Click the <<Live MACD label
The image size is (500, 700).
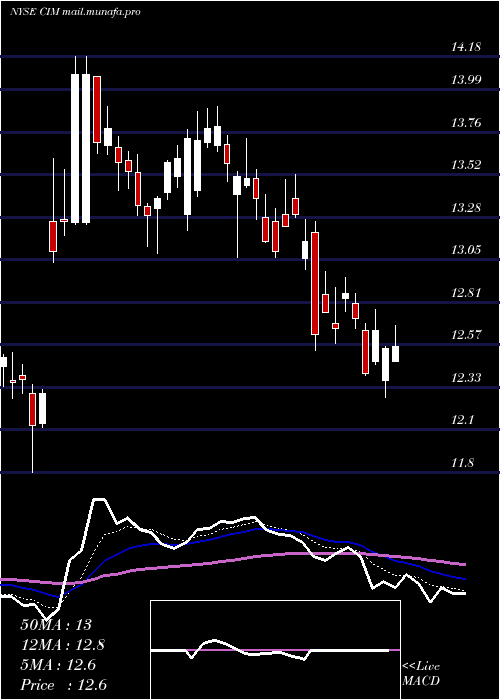[421, 674]
